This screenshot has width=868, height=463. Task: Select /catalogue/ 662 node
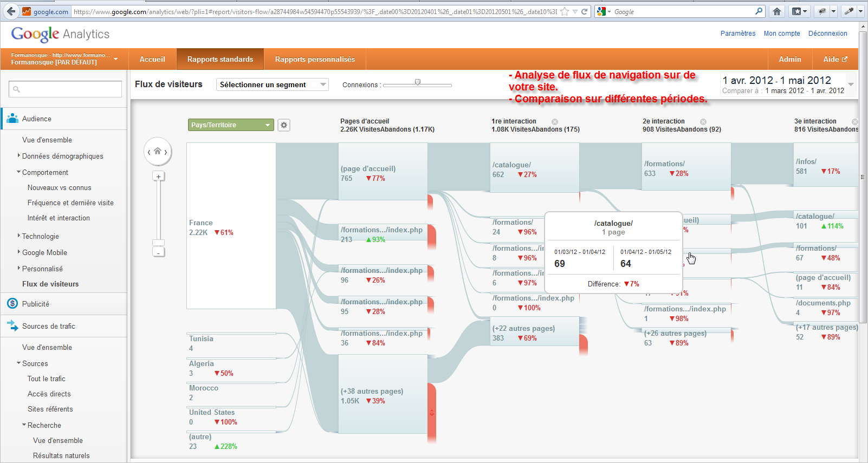pyautogui.click(x=535, y=168)
